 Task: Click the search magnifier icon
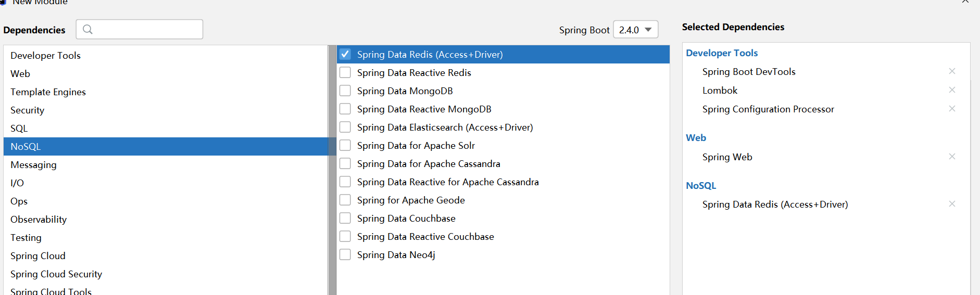click(87, 29)
